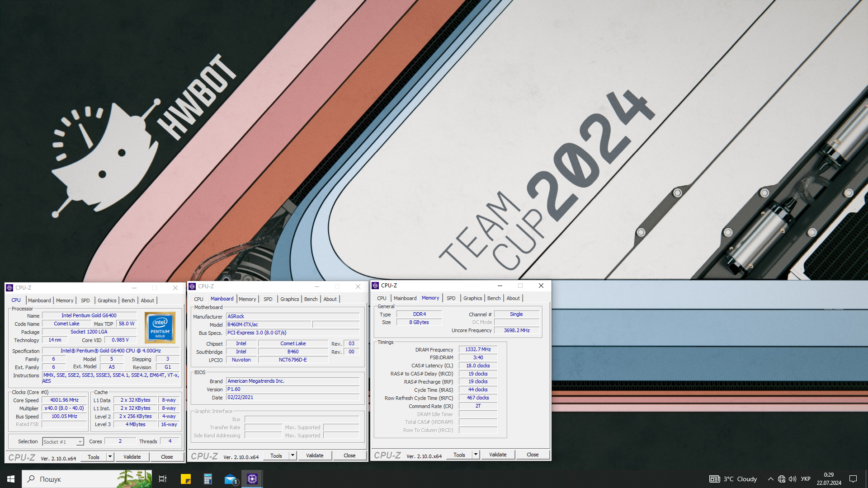Open the SPD tab in the Mainboard window
This screenshot has height=488, width=868.
[x=268, y=299]
